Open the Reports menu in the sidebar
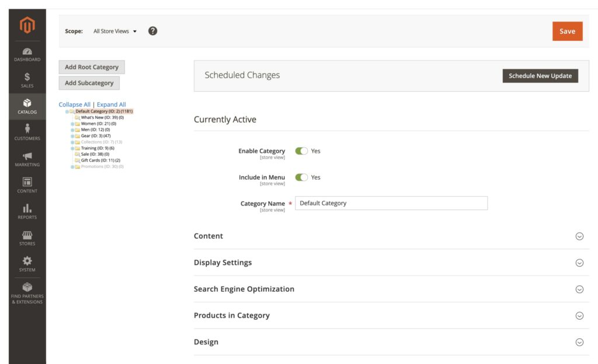Viewport: 598px width, 364px height. (27, 212)
